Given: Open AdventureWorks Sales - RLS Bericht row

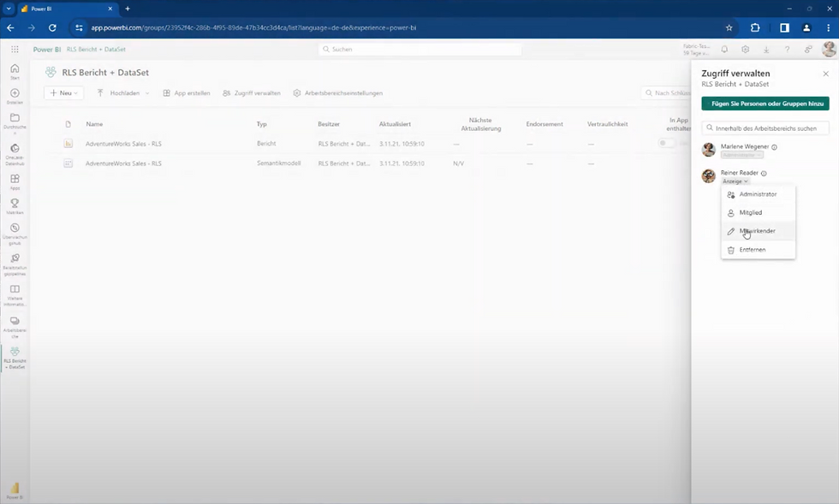Looking at the screenshot, I should point(123,144).
